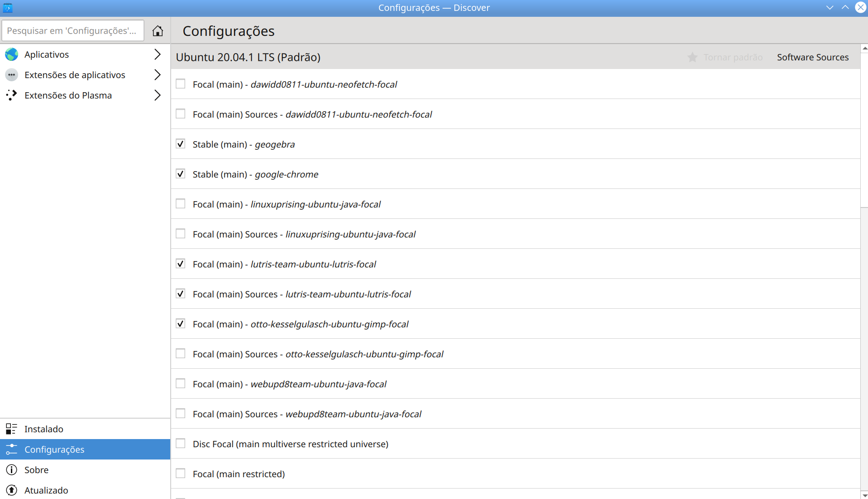Click the Aplicativos globe icon
Screen dimensions: 868x499
[12, 54]
